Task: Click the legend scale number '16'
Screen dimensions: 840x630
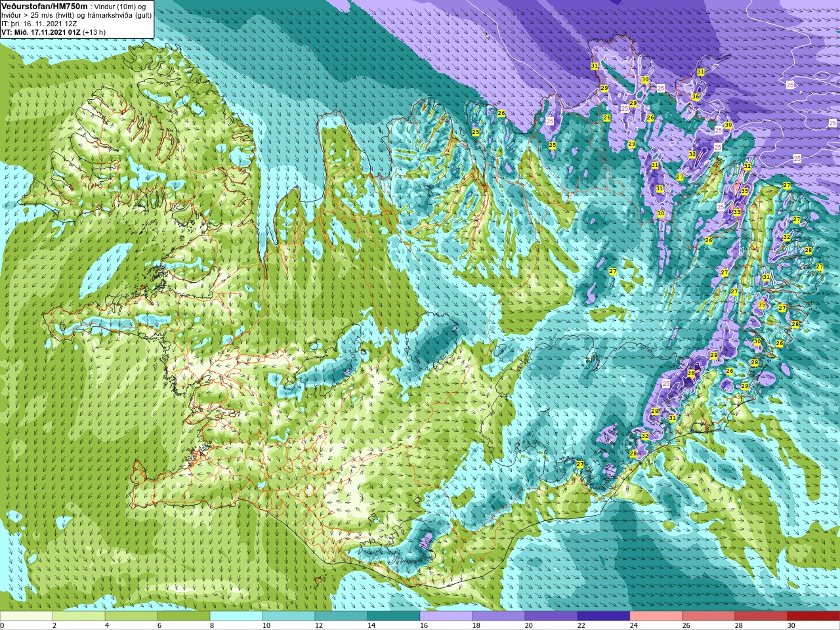Action: (x=424, y=625)
